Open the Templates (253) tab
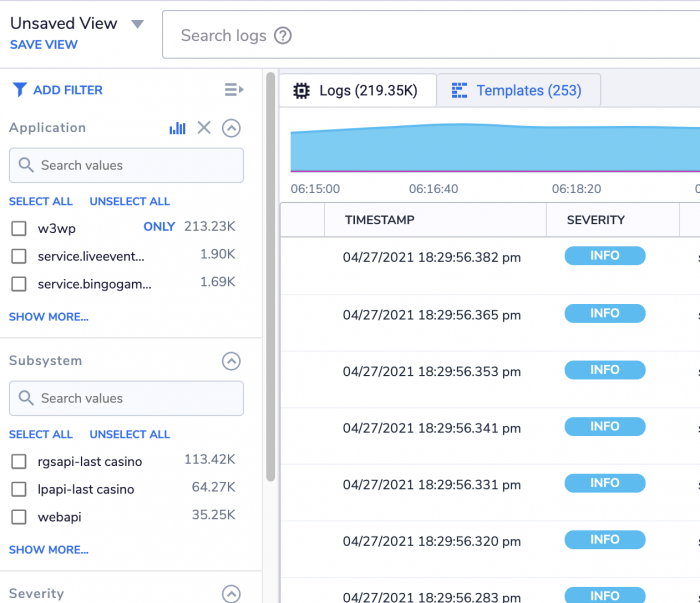Viewport: 700px width, 603px height. [528, 91]
